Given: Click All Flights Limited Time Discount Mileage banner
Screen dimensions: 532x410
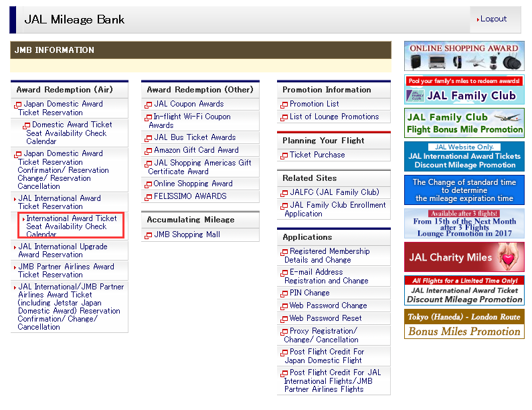Looking at the screenshot, I should pos(464,291).
